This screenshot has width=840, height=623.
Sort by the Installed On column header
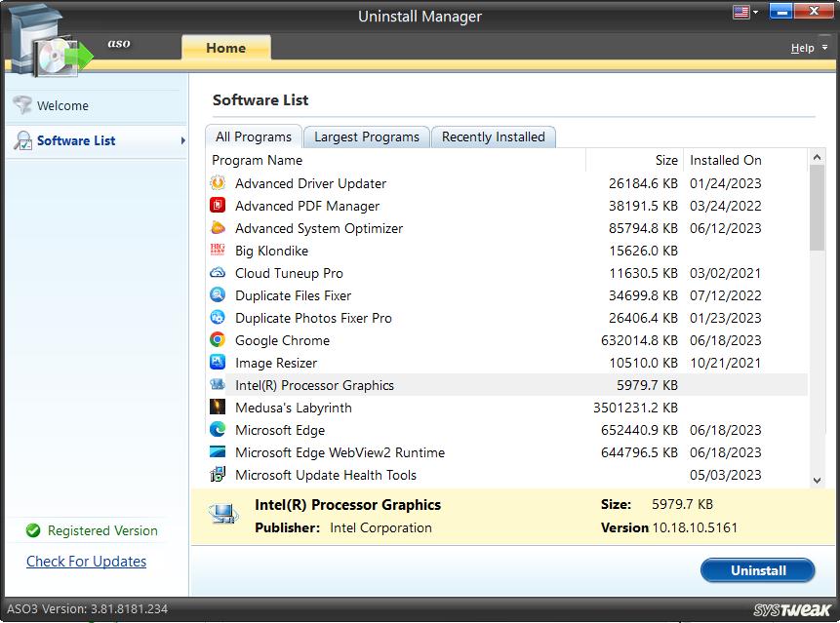tap(726, 161)
